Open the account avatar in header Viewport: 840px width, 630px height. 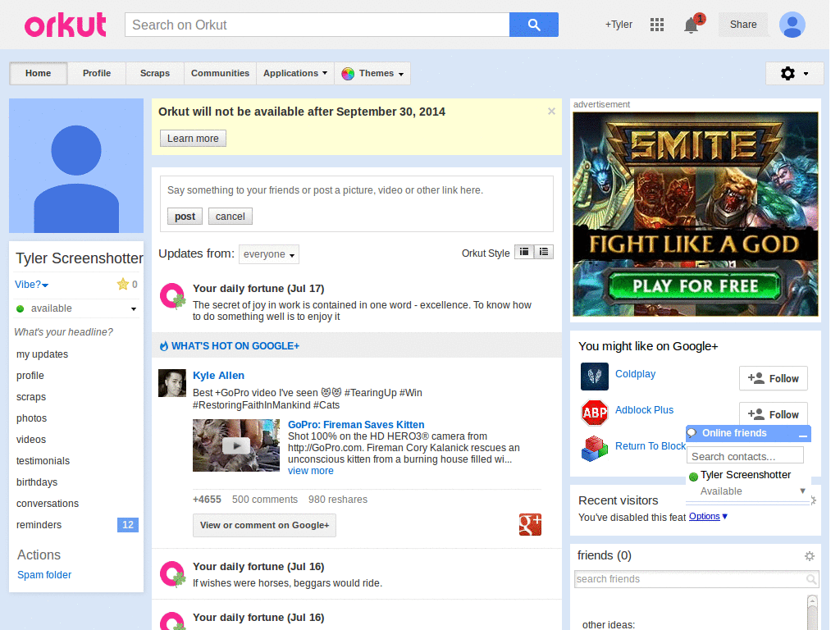pos(792,25)
